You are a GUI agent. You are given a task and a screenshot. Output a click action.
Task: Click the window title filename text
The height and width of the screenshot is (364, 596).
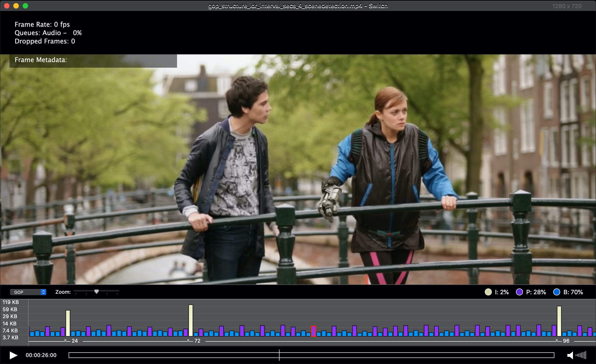[298, 6]
